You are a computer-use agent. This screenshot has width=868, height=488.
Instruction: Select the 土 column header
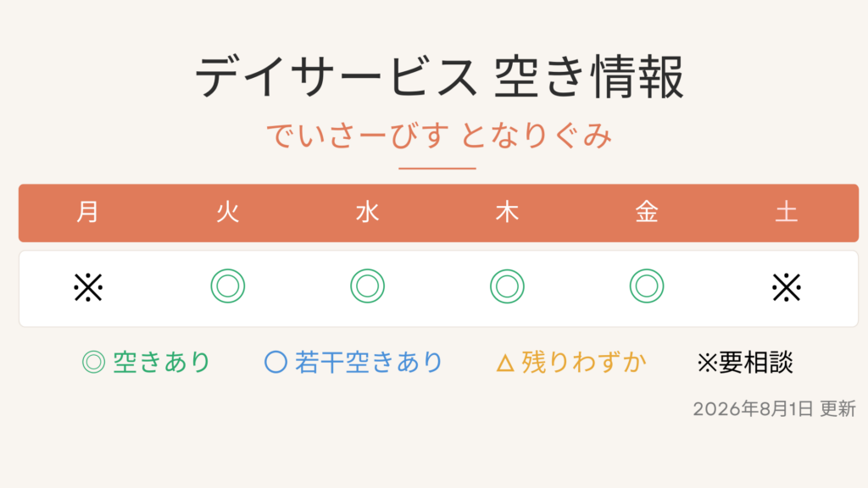click(x=787, y=213)
